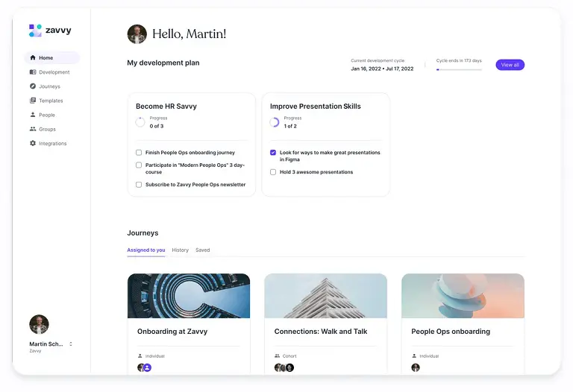Click the Zavvy logo icon

pyautogui.click(x=35, y=31)
